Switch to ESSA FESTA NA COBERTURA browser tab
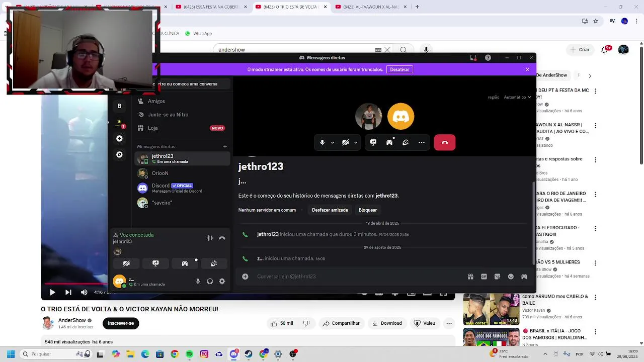 click(210, 7)
